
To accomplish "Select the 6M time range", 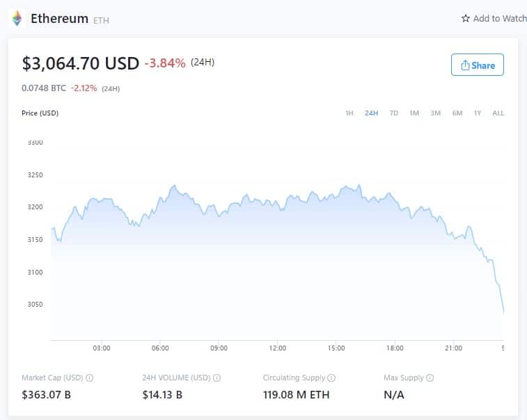I will click(x=457, y=113).
